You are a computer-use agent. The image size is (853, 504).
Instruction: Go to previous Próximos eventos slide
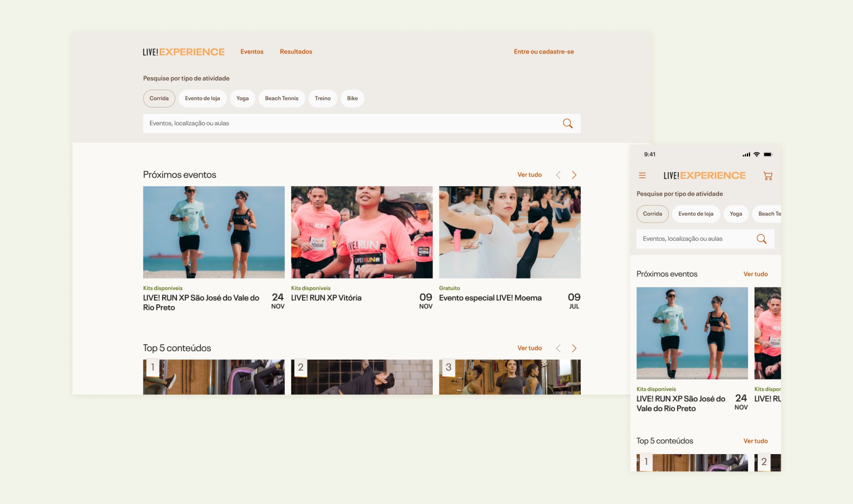[558, 175]
